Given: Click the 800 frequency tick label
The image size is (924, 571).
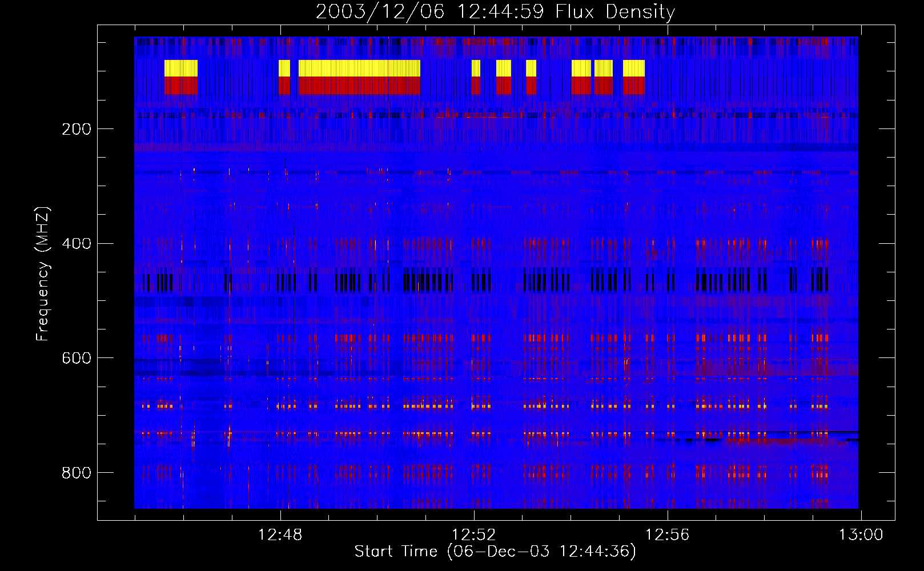Looking at the screenshot, I should click(x=77, y=473).
